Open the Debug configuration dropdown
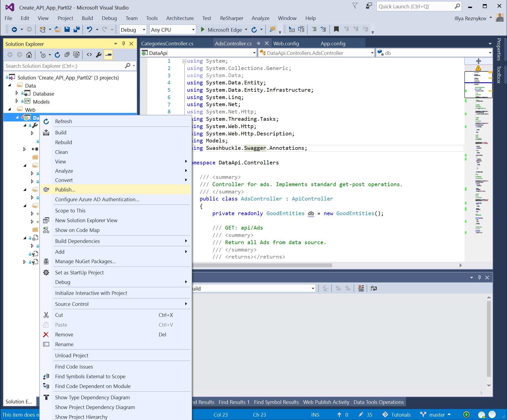507x420 pixels. click(x=144, y=30)
